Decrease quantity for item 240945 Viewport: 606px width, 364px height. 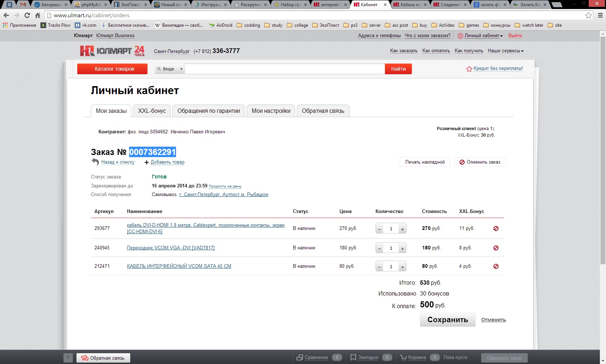pos(379,248)
